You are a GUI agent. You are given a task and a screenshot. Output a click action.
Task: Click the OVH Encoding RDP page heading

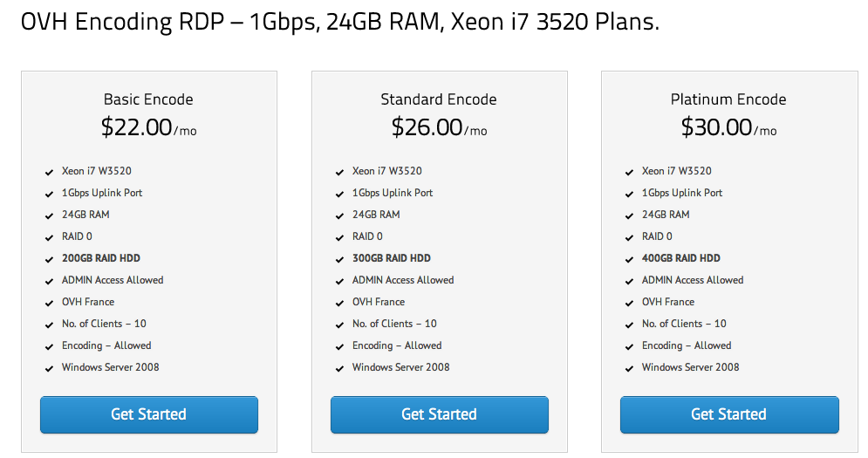tap(339, 22)
